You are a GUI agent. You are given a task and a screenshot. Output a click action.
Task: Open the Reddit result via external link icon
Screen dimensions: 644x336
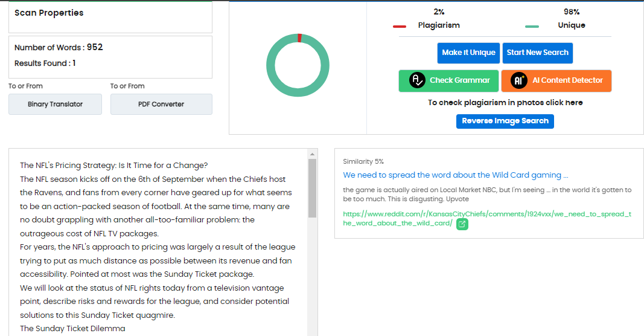coord(462,224)
